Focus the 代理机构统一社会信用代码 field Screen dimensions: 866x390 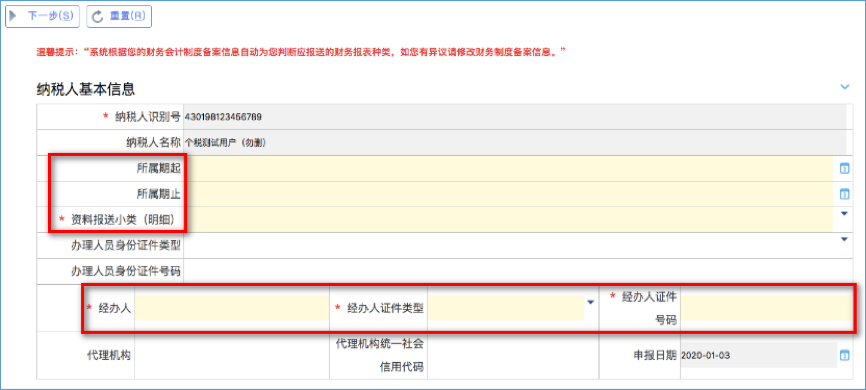coord(513,355)
